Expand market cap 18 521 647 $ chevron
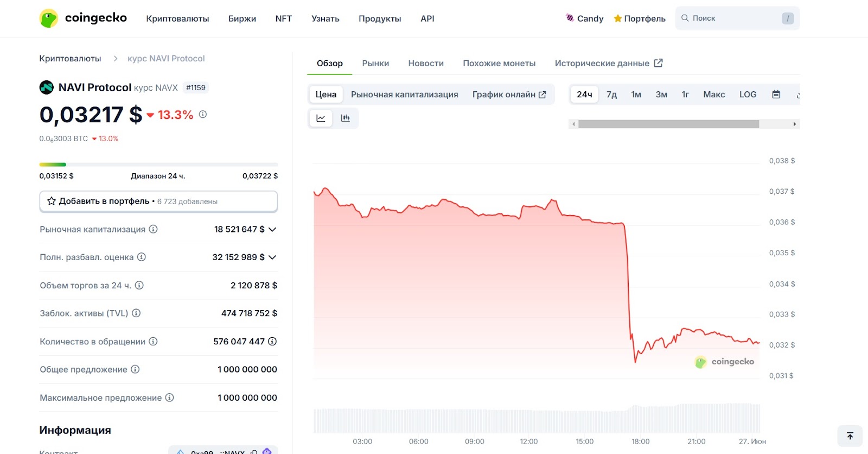 point(272,230)
